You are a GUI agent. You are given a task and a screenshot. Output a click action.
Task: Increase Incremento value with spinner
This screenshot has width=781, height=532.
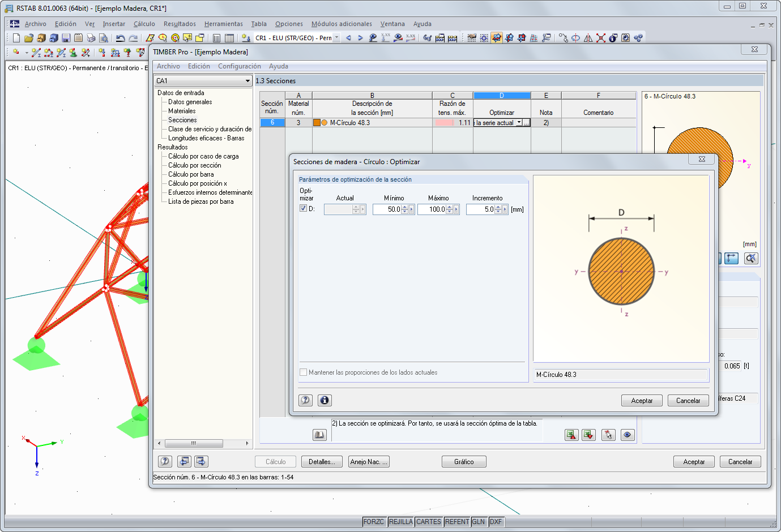(498, 207)
